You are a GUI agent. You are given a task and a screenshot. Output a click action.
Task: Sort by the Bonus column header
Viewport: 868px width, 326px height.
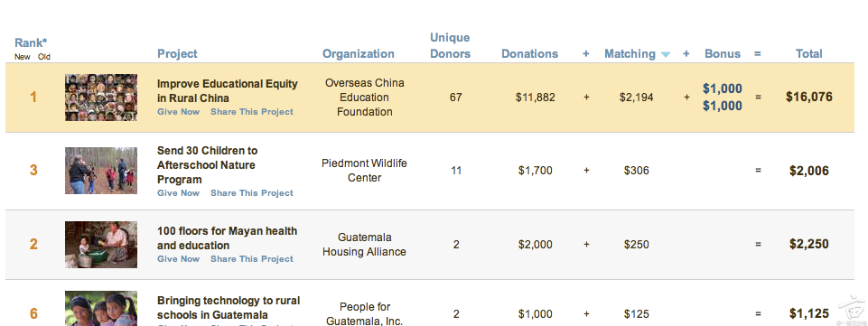723,53
